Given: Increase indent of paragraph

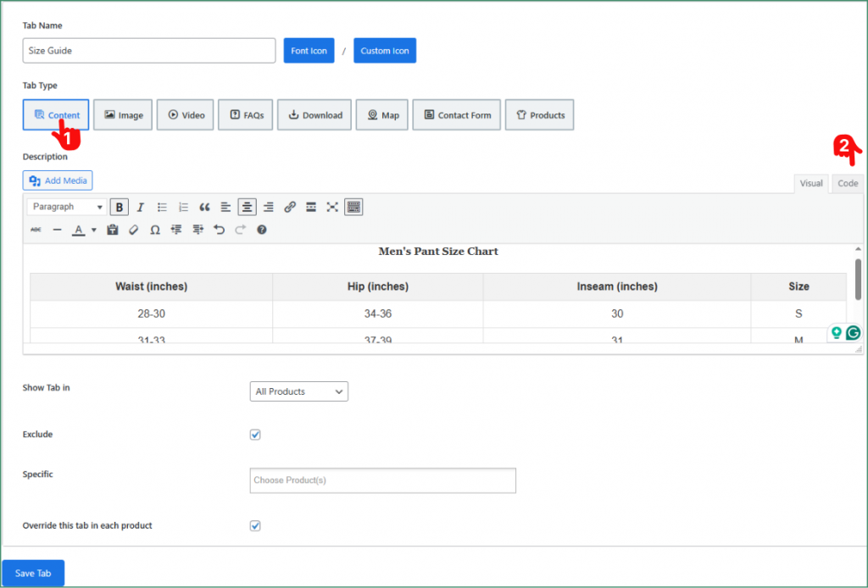Looking at the screenshot, I should coord(198,230).
